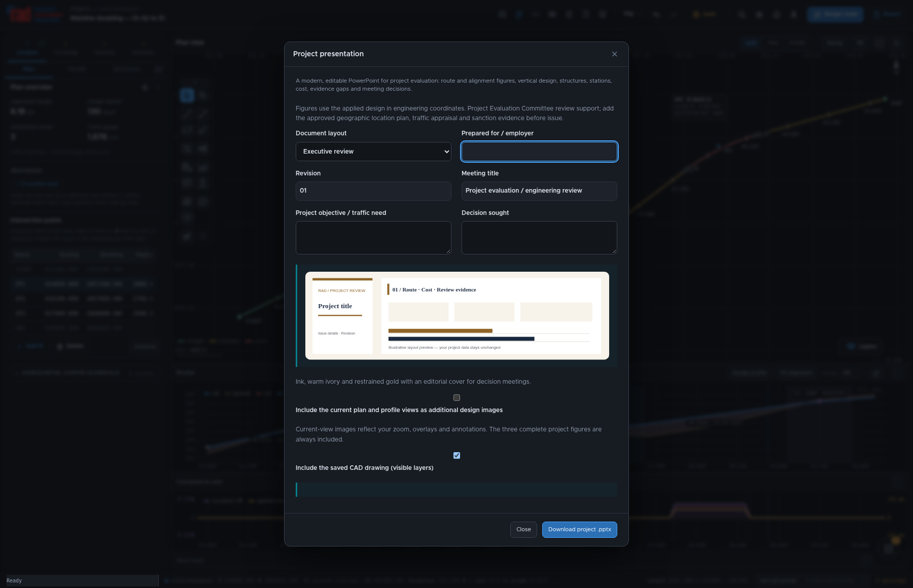The width and height of the screenshot is (913, 588).
Task: Click the Project objective / traffic need textarea
Action: [373, 238]
